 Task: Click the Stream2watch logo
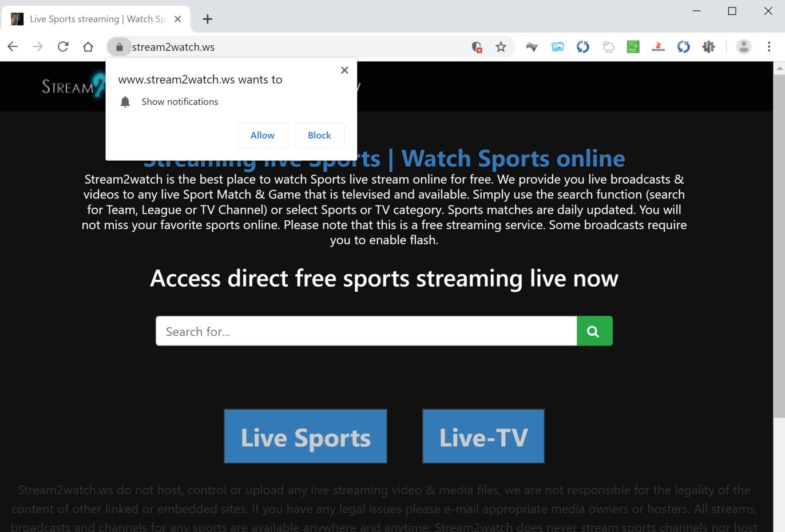(x=73, y=86)
